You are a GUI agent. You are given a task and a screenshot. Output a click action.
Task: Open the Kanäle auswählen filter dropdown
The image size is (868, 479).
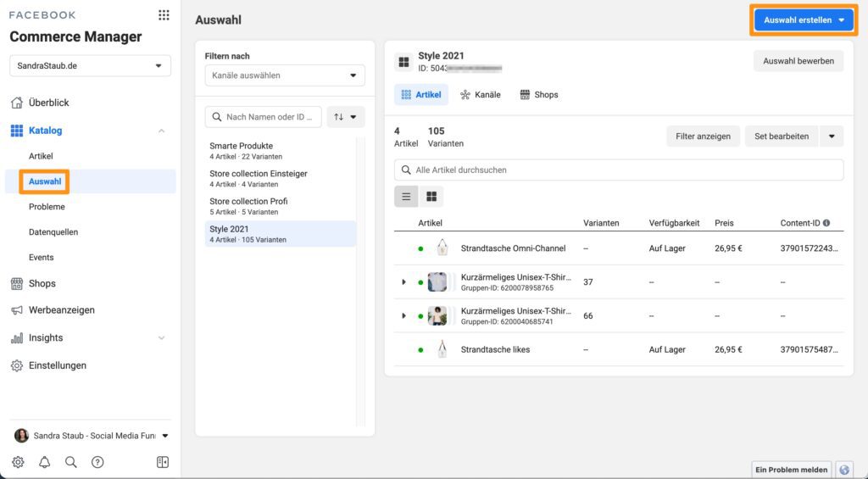pos(285,75)
